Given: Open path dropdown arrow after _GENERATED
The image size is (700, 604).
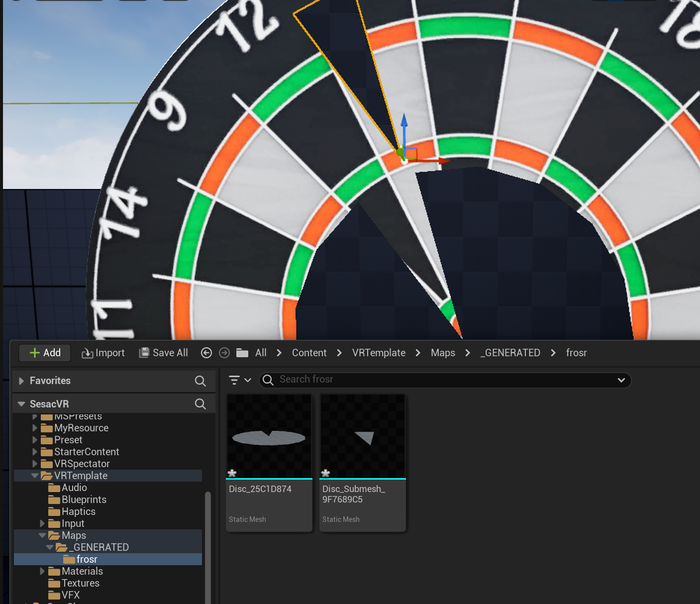Looking at the screenshot, I should click(553, 353).
